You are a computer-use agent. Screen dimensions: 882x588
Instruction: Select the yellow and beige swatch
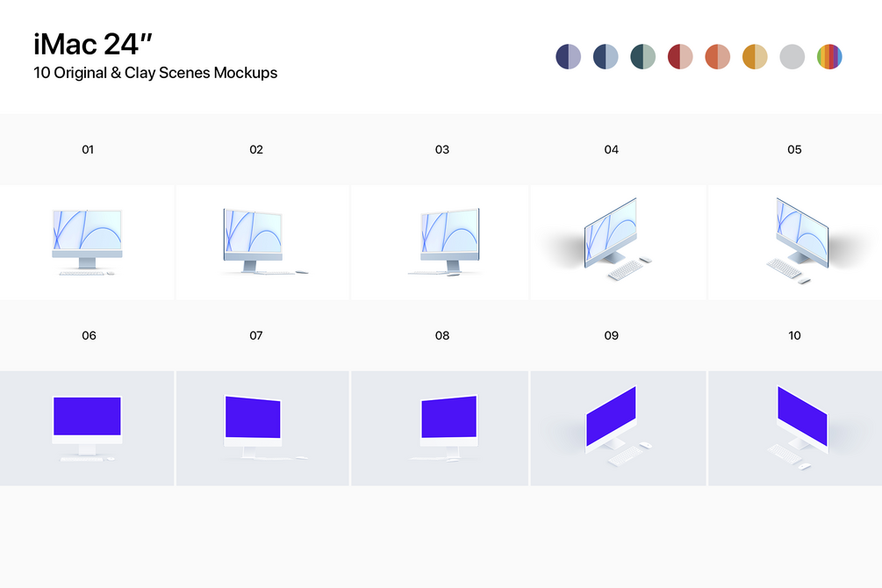(755, 57)
